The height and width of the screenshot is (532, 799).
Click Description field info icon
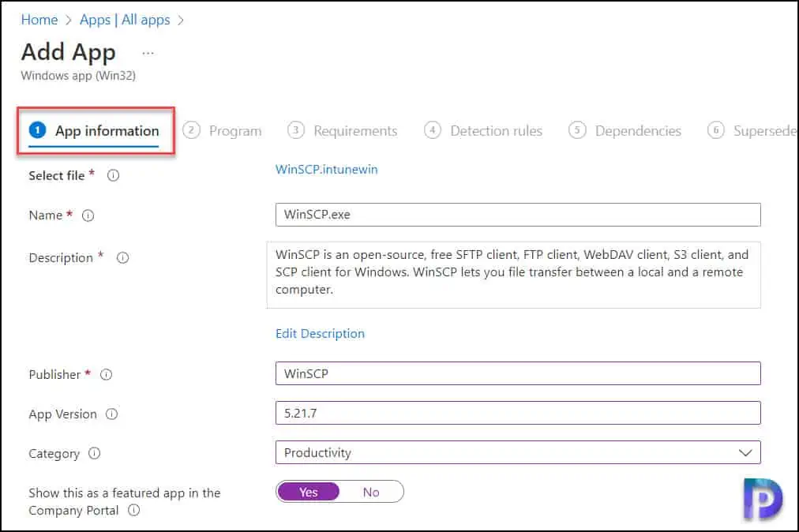(x=123, y=258)
